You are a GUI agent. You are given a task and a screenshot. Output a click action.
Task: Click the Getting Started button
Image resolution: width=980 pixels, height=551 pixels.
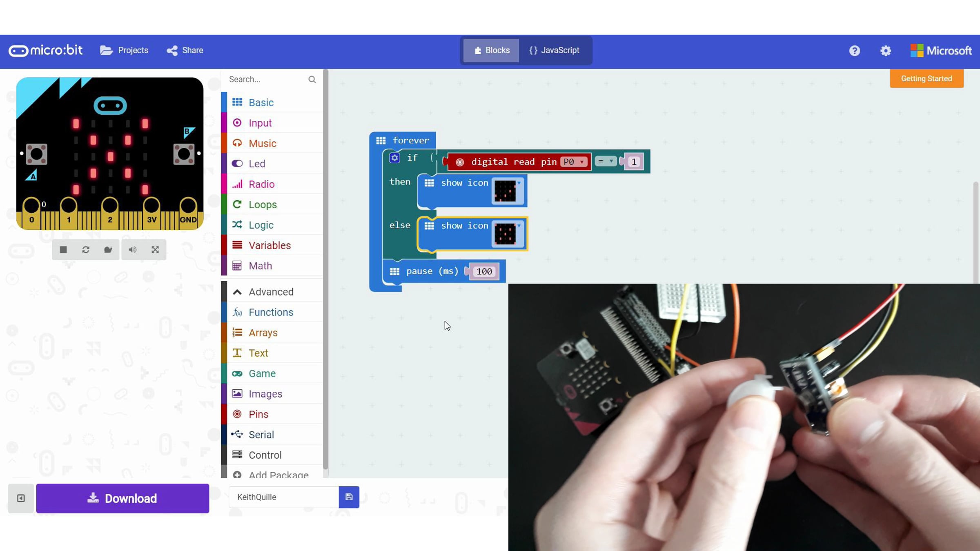click(927, 78)
